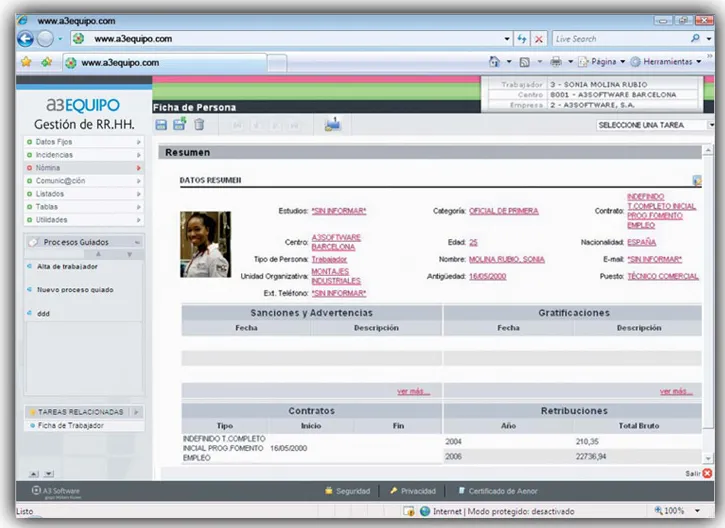Viewport: 725px width, 528px height.
Task: Click the 16/05/2000 antigüedad link
Action: click(487, 276)
